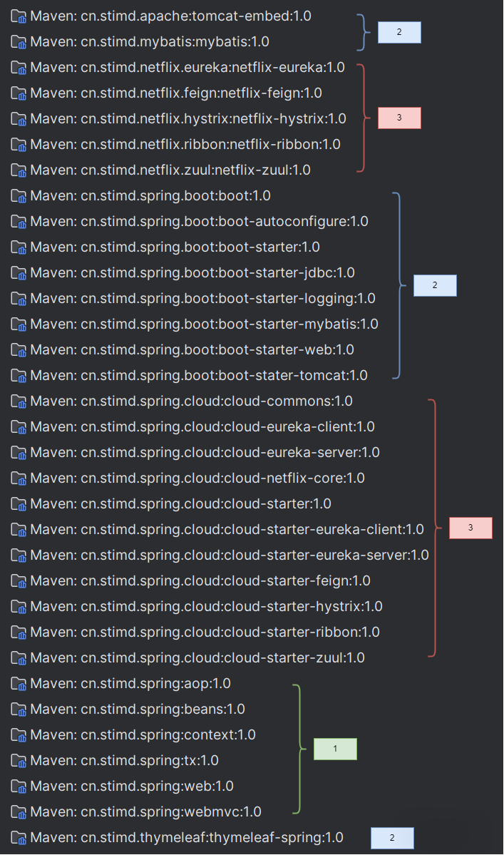Screen dimensions: 504x855
Task: Select the cloud-starter-ribbon:1.0 library text
Action: tap(205, 633)
